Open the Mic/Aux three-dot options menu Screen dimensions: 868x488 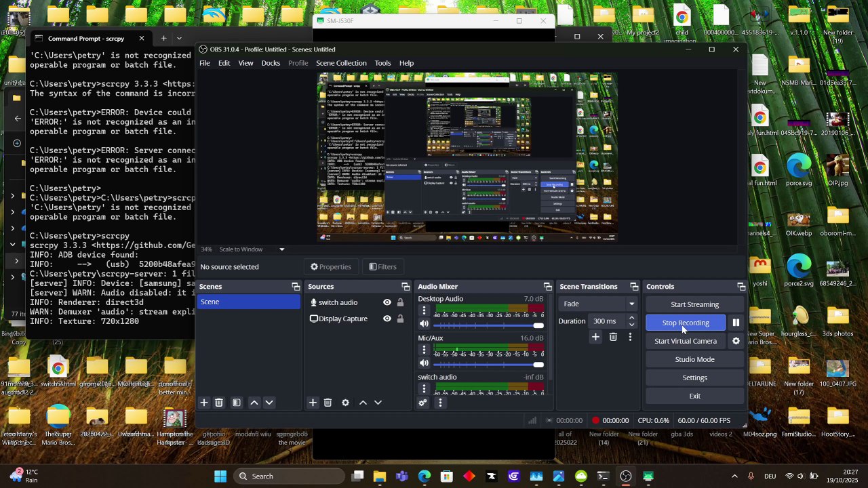click(425, 350)
